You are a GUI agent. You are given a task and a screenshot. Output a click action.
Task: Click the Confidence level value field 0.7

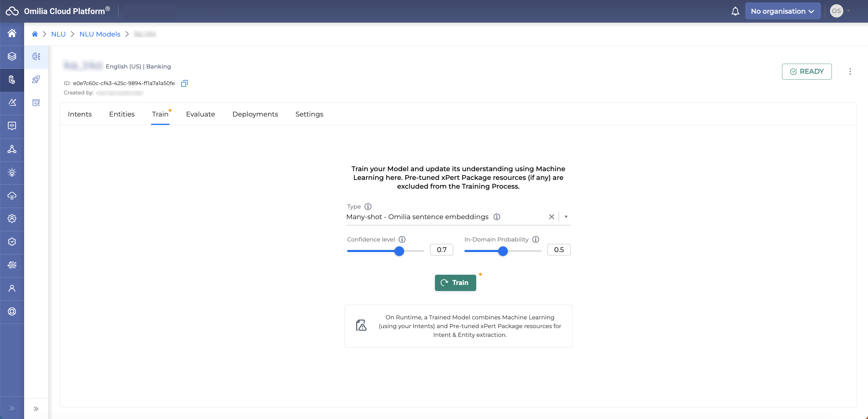pyautogui.click(x=442, y=250)
